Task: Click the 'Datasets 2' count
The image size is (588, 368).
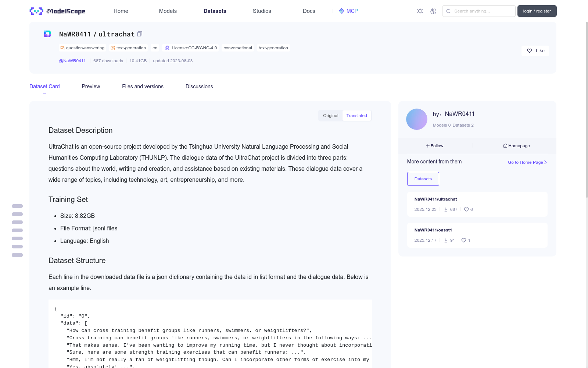Action: 463,125
